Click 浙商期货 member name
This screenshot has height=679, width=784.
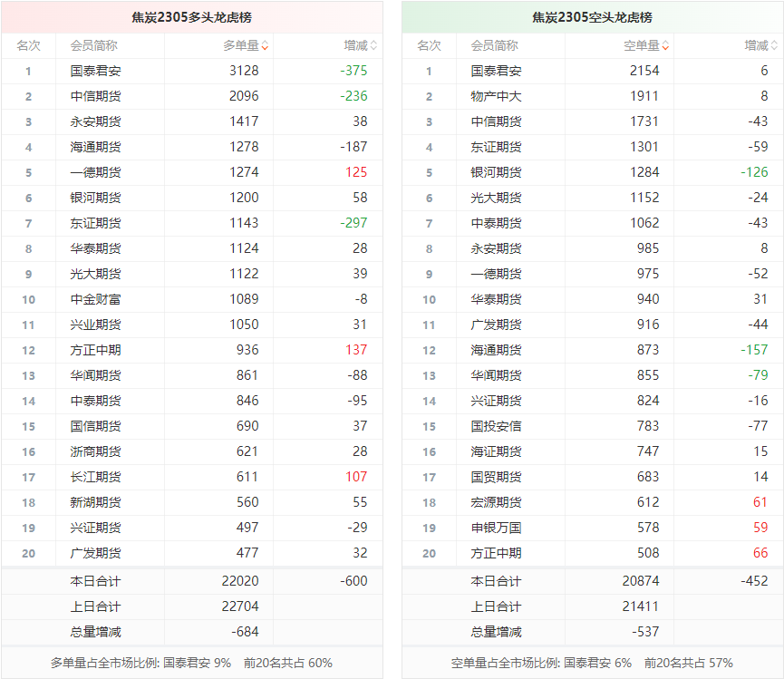point(95,451)
